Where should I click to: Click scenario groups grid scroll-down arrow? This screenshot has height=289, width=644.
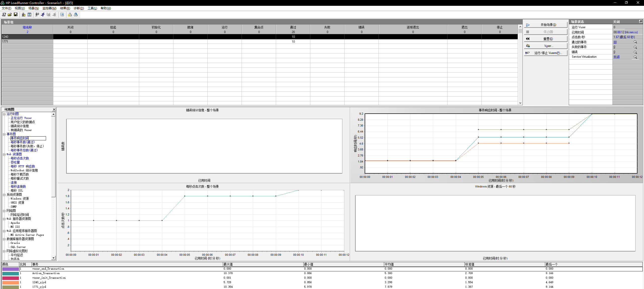coord(520,103)
